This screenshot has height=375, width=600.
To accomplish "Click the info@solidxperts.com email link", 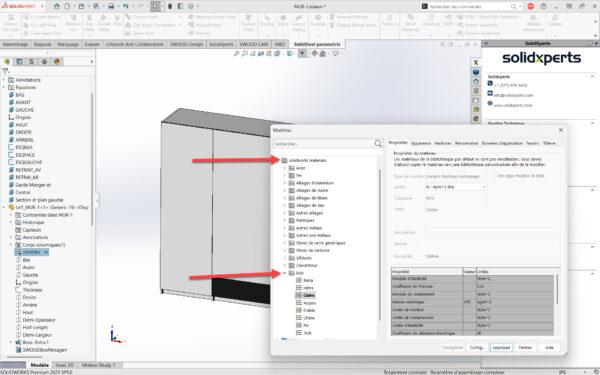I will pyautogui.click(x=513, y=95).
